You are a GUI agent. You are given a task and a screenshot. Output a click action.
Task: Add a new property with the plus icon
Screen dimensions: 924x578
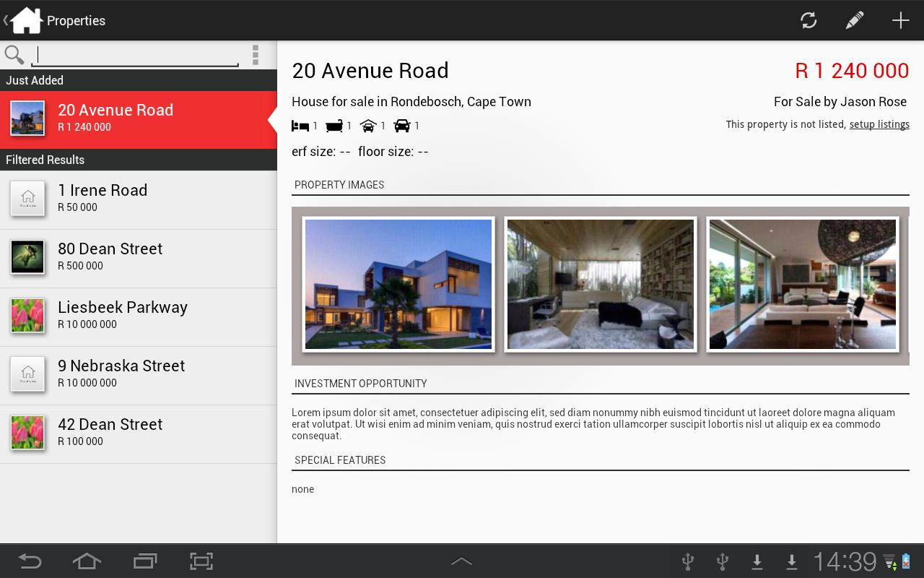900,20
